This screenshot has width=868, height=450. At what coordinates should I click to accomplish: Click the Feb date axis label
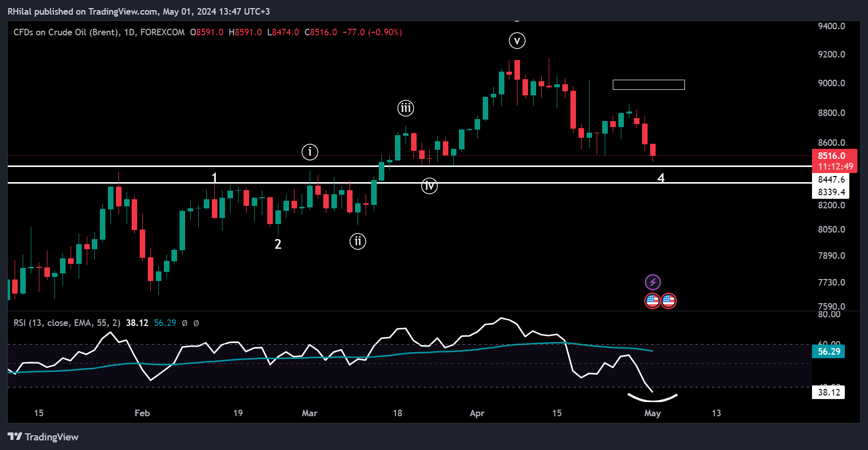click(x=142, y=413)
